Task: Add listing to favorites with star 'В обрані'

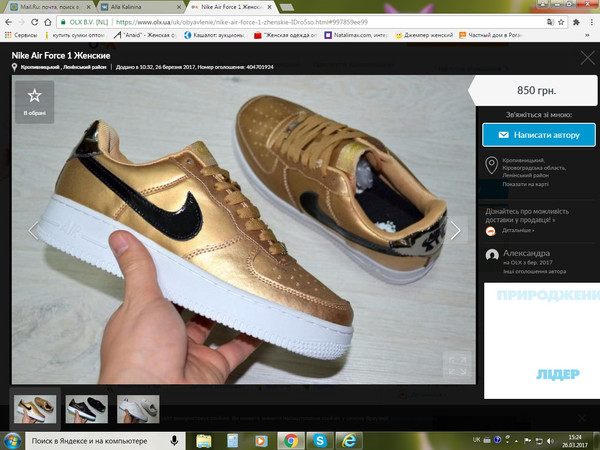Action: click(34, 102)
